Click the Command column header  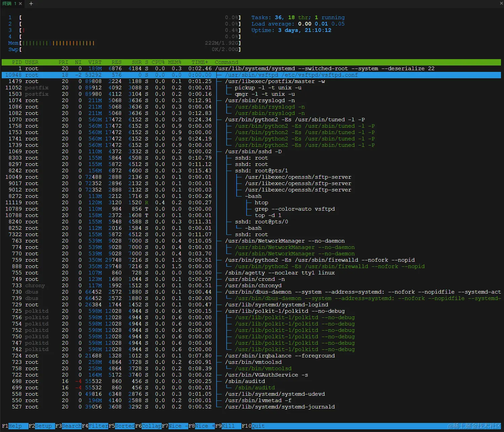226,62
